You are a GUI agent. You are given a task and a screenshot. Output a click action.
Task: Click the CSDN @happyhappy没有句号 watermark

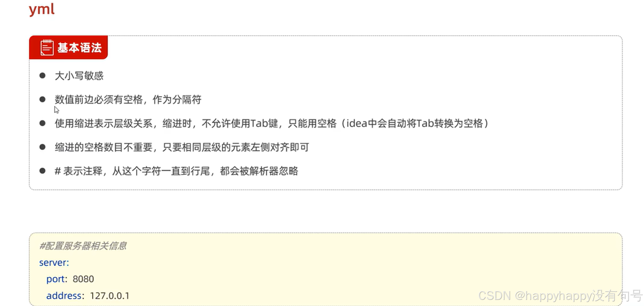point(560,295)
